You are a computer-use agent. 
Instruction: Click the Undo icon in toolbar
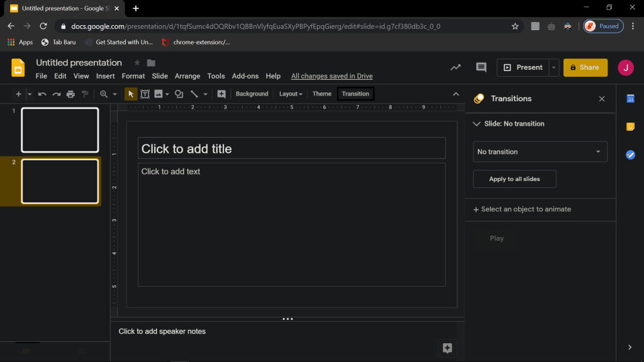coord(42,94)
